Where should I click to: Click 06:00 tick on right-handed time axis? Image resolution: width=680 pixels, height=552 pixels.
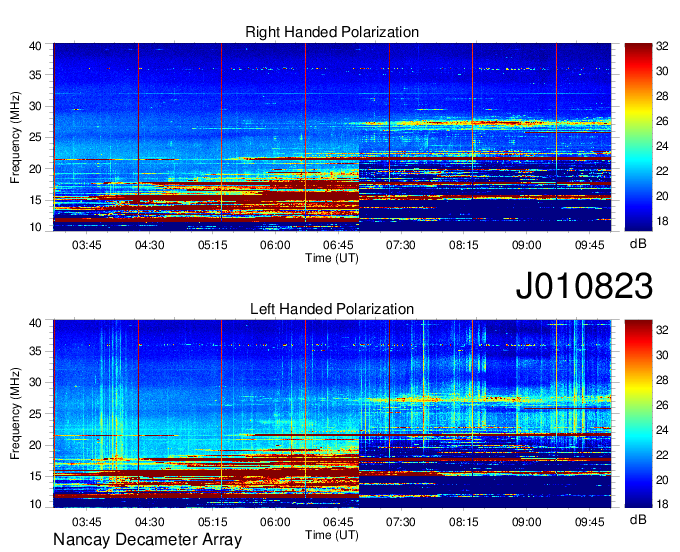[275, 245]
